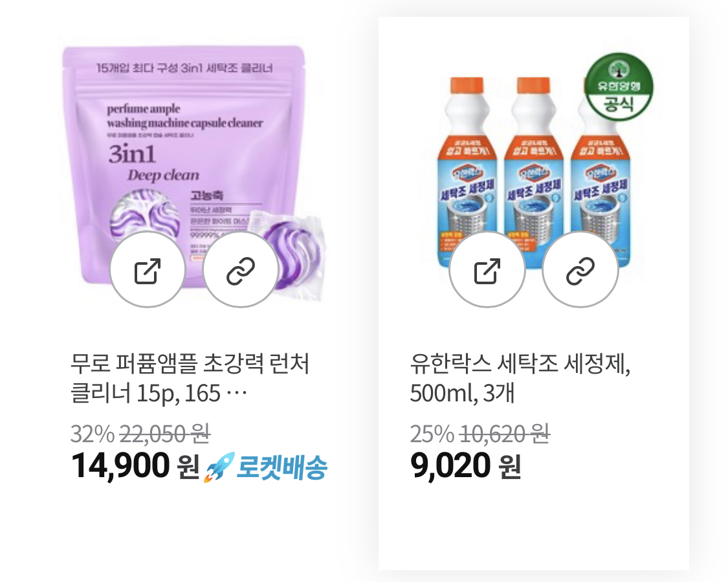This screenshot has height=582, width=728.
Task: Click the 32% discount rate label
Action: [93, 434]
